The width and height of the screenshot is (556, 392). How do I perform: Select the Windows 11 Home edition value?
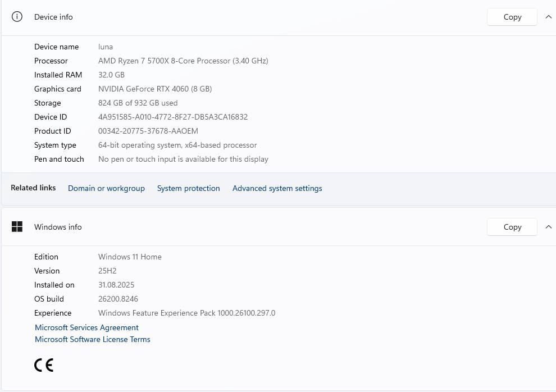point(130,257)
